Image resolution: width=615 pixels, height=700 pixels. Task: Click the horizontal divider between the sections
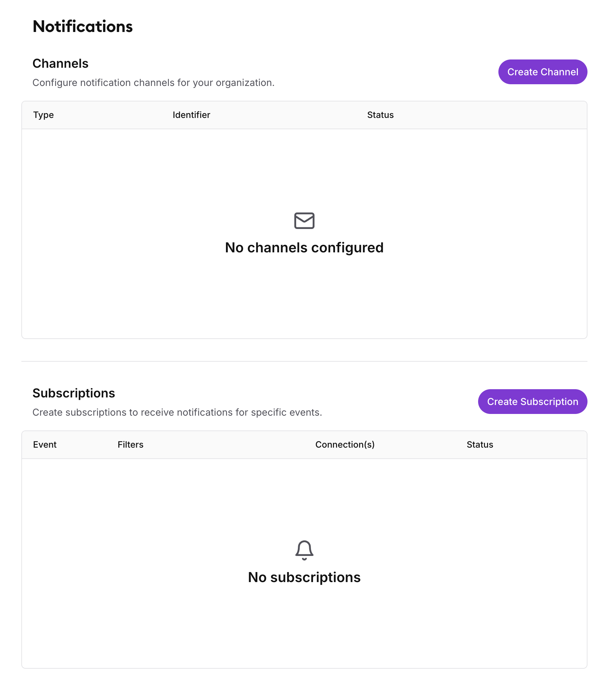click(304, 361)
